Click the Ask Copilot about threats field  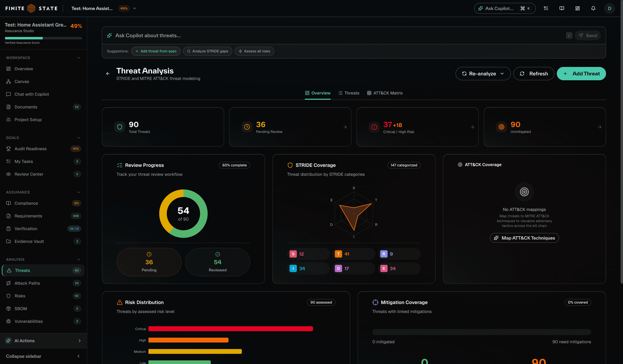pyautogui.click(x=321, y=36)
